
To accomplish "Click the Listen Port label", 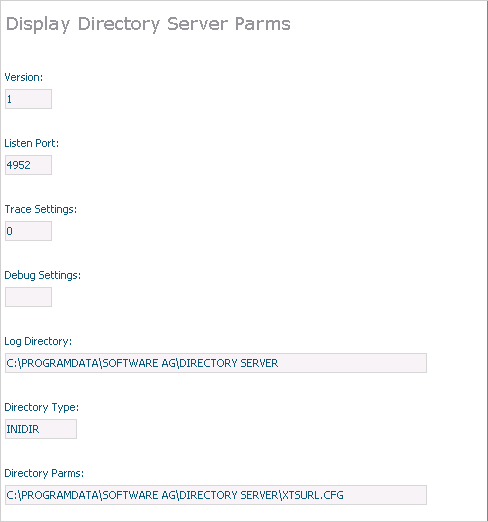I will (32, 143).
